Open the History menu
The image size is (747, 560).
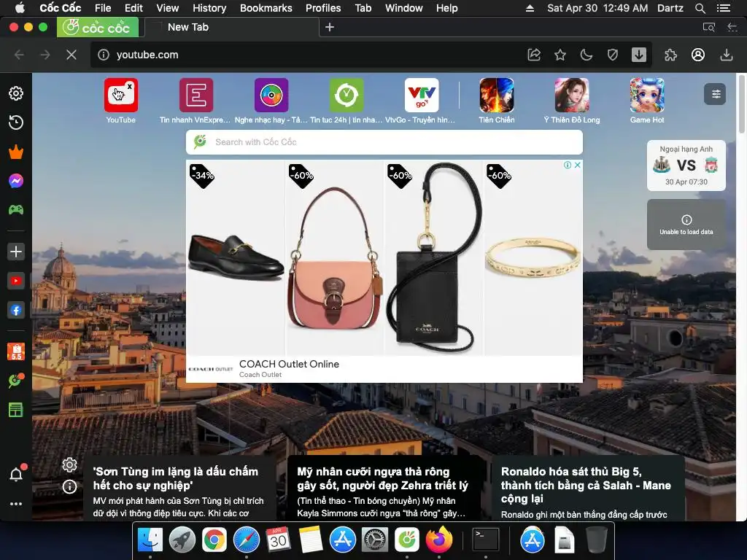tap(209, 8)
